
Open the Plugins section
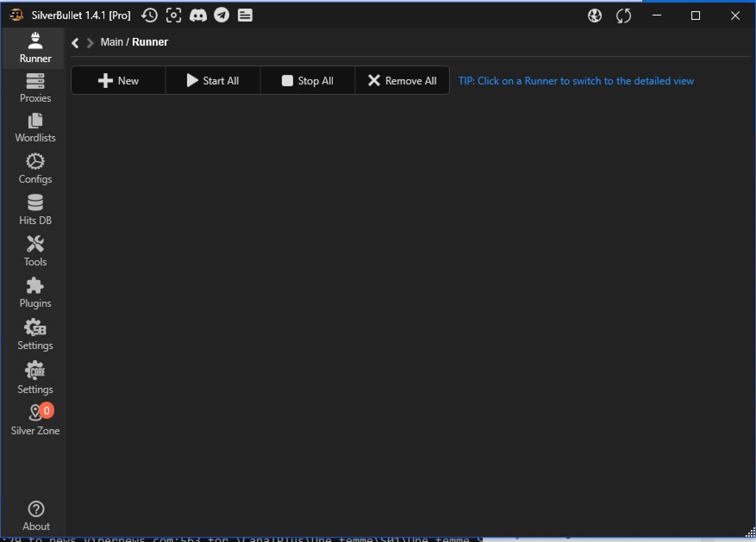click(x=35, y=293)
